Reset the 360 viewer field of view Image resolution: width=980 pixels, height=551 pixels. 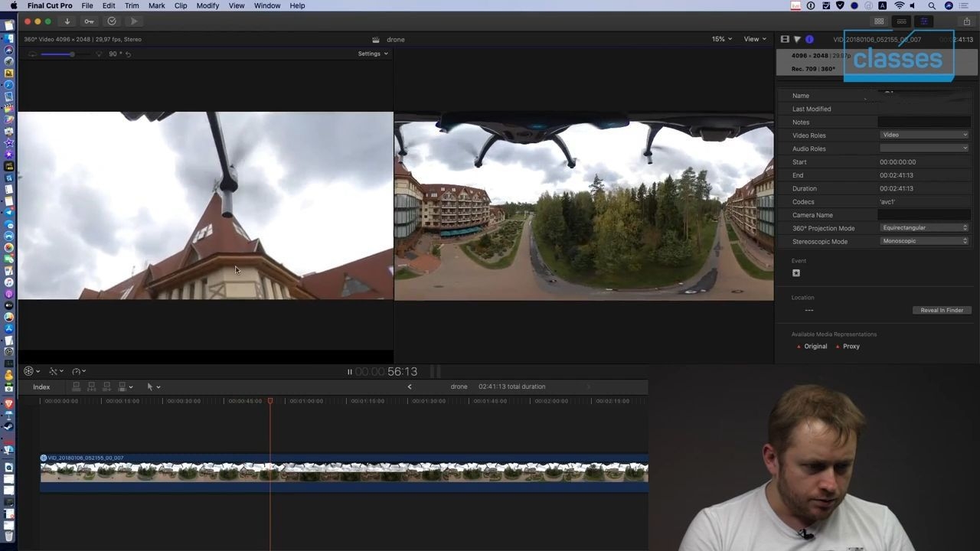pyautogui.click(x=128, y=54)
